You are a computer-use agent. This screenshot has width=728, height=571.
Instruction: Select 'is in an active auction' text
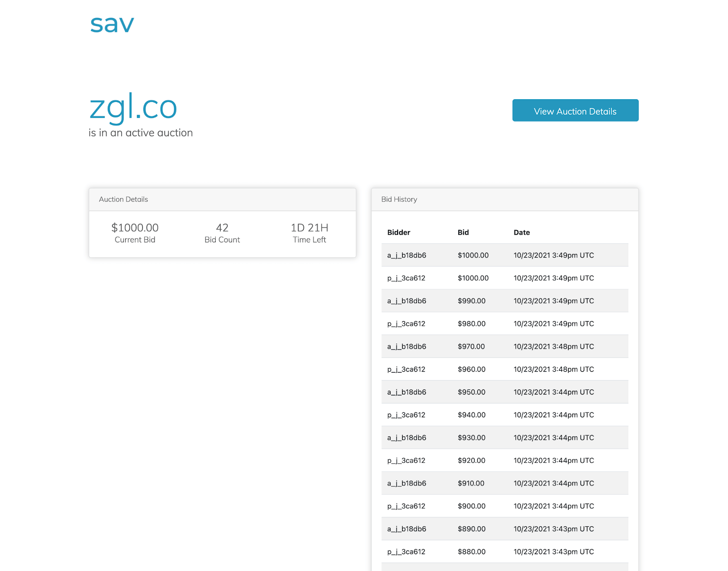coord(141,133)
